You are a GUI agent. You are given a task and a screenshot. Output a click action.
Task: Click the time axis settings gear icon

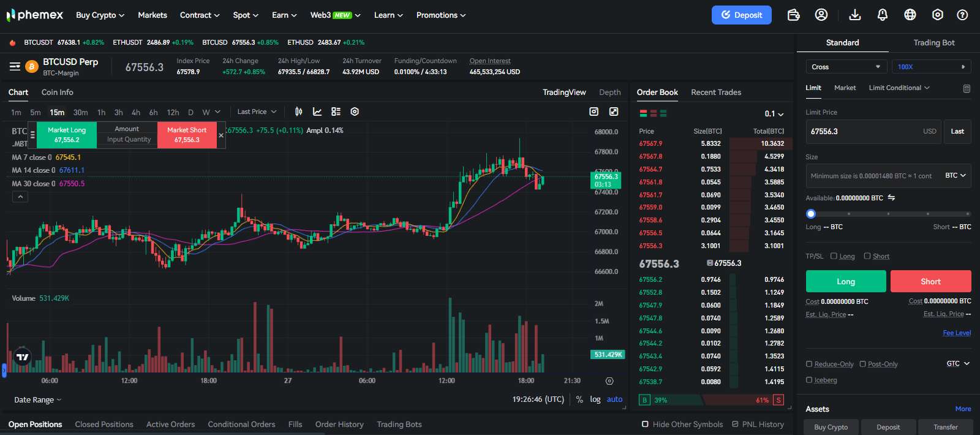point(609,381)
